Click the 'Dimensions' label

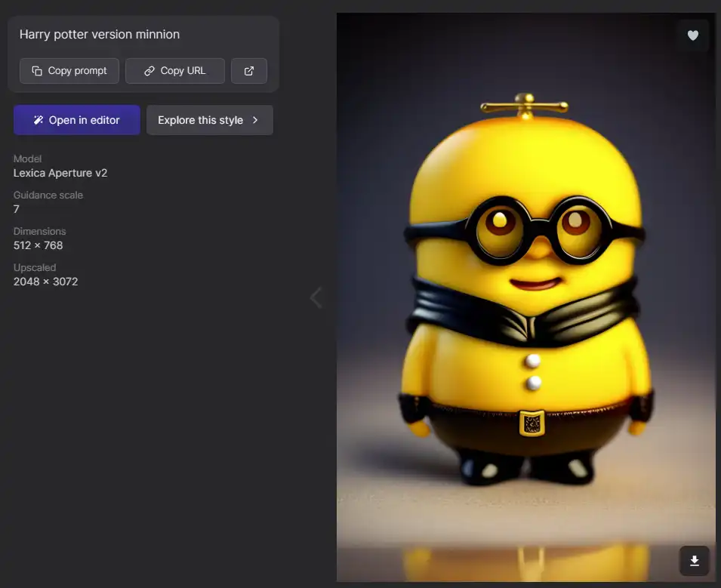tap(39, 231)
